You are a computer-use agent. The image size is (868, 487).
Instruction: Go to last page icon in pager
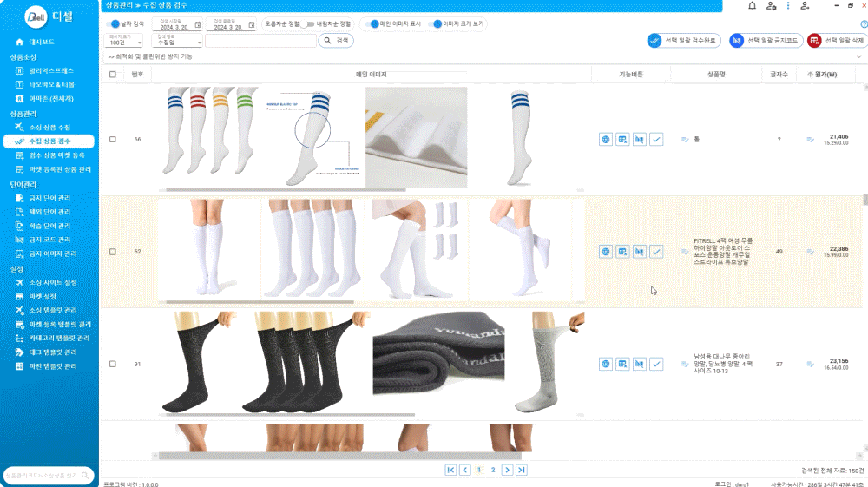point(522,470)
